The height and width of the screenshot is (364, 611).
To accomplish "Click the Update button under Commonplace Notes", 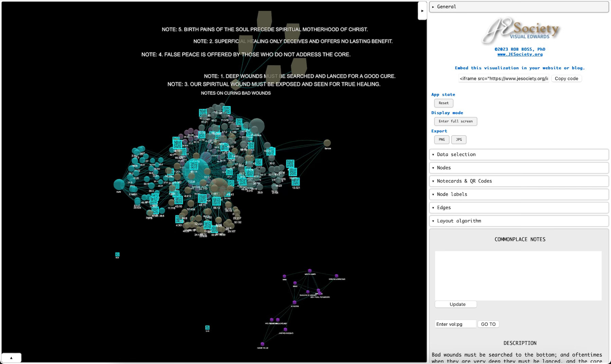I will pyautogui.click(x=456, y=304).
